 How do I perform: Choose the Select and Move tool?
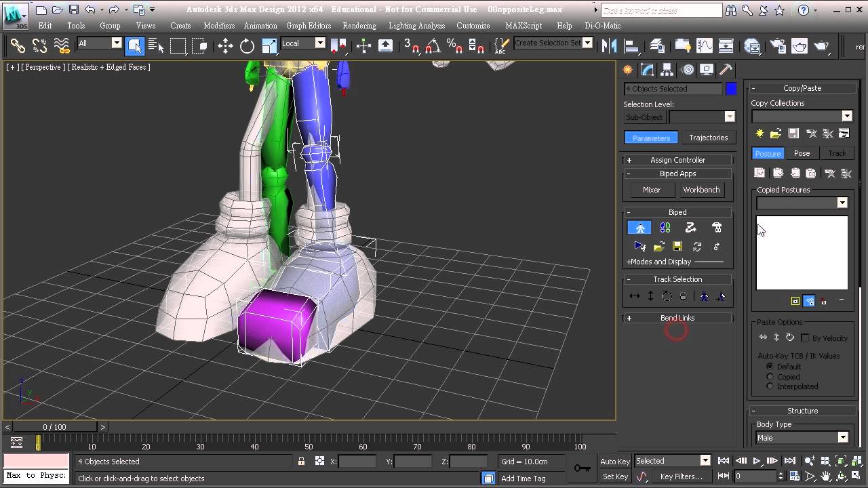(x=225, y=45)
